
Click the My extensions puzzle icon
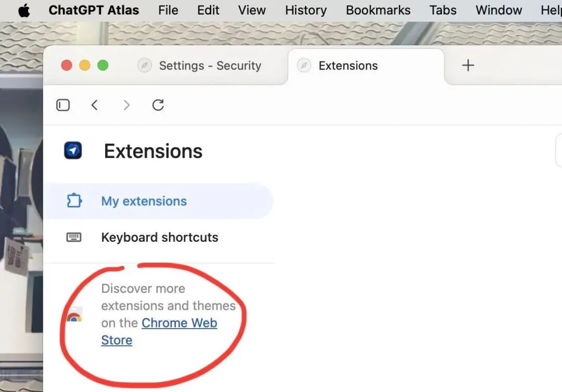point(74,201)
